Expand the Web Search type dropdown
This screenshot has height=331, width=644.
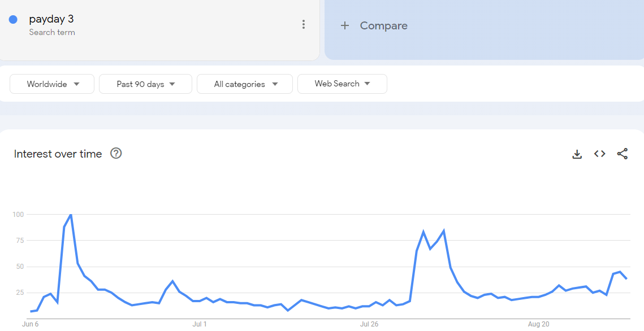point(342,84)
